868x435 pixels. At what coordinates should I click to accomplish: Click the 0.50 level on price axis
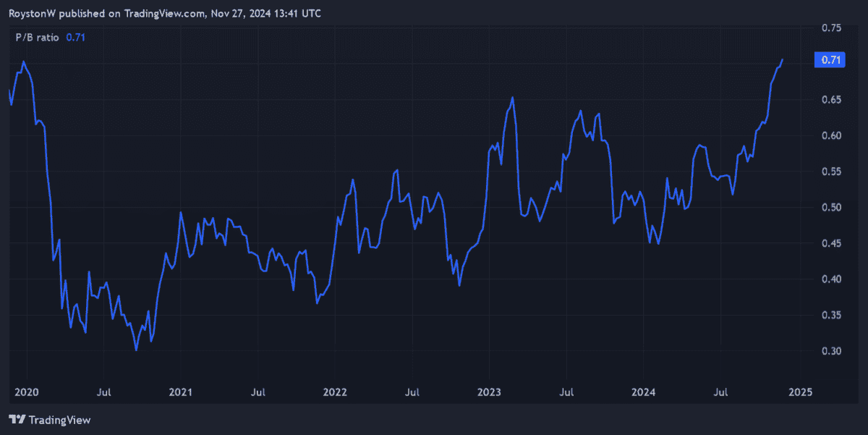831,208
